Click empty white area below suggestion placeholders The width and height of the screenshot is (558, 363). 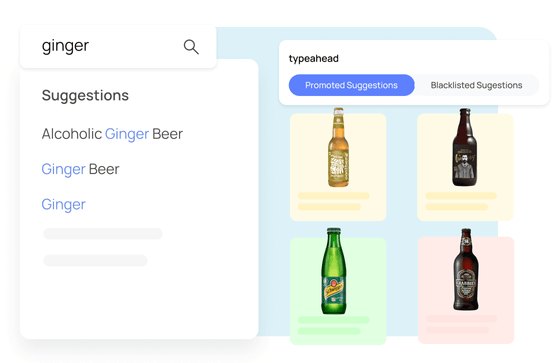click(139, 302)
